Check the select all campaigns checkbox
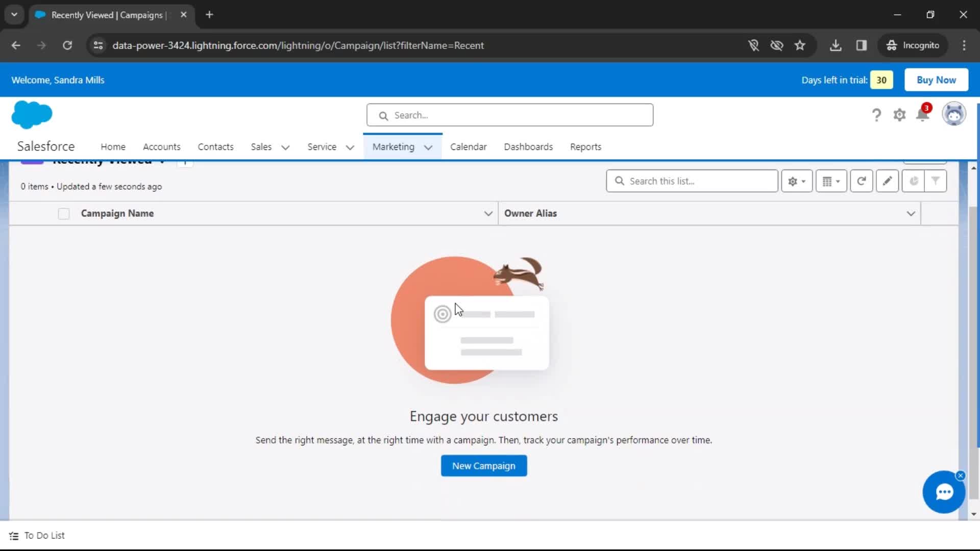The width and height of the screenshot is (980, 551). click(64, 214)
